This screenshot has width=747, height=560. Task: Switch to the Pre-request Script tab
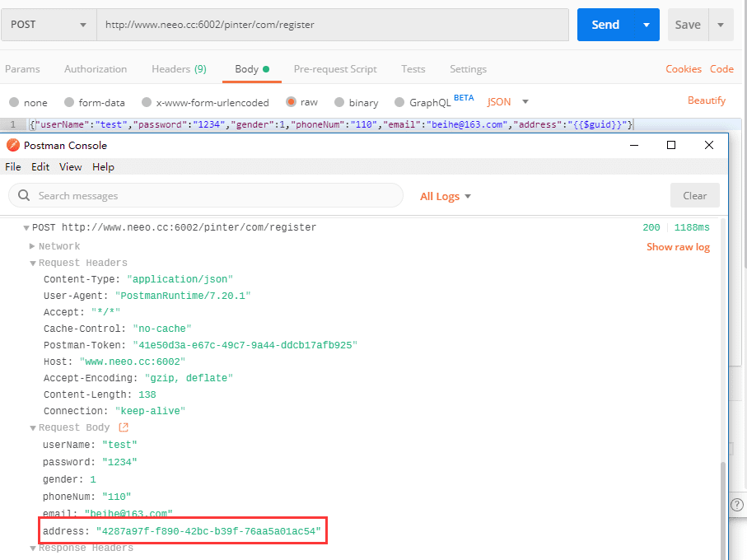point(335,69)
